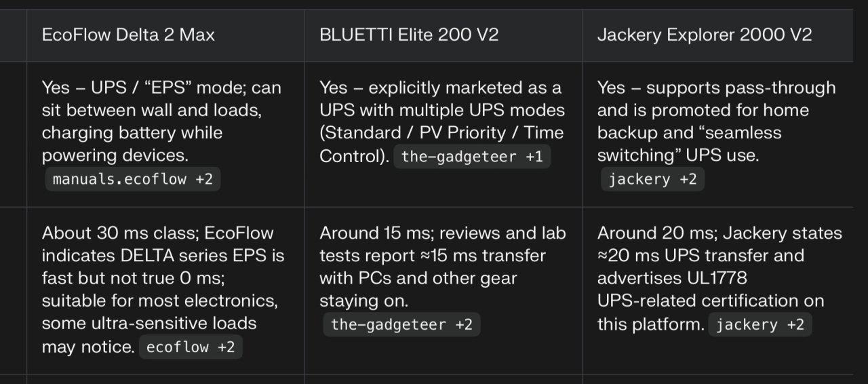Click the Jackery Explorer 2000 V2 header
This screenshot has height=384, width=868.
pos(704,35)
